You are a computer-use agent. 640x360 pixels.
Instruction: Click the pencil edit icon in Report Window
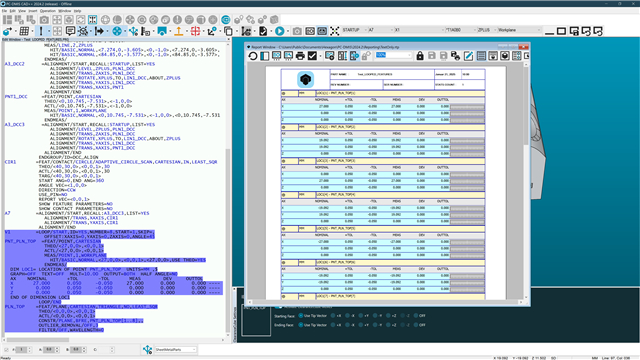(x=468, y=56)
